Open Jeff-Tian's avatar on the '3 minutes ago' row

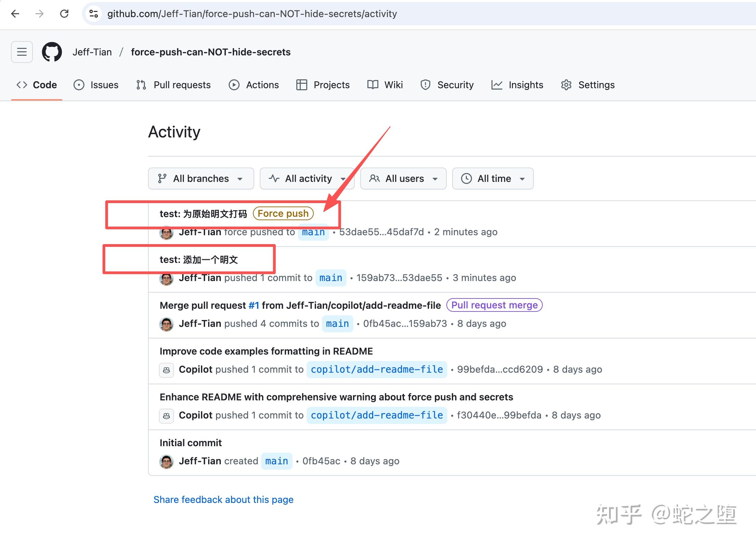[x=166, y=278]
